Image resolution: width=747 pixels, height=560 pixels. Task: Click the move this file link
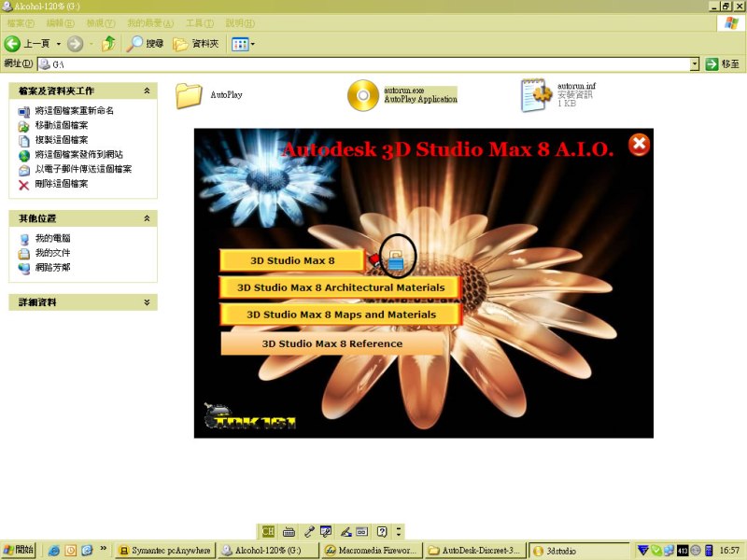coord(62,125)
